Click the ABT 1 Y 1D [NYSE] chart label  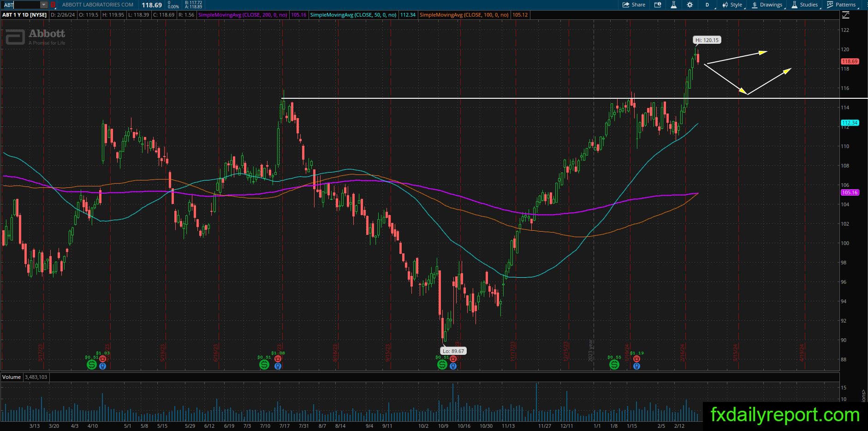tap(24, 15)
